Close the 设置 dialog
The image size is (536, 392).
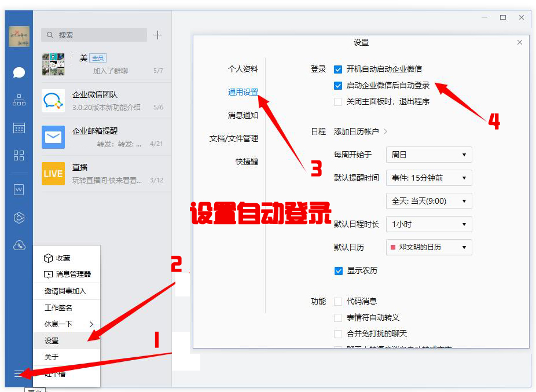pos(520,42)
